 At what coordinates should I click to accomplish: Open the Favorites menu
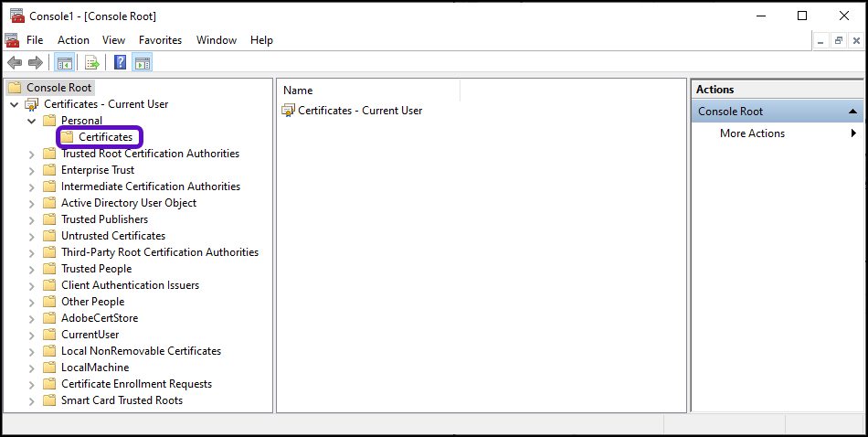160,40
